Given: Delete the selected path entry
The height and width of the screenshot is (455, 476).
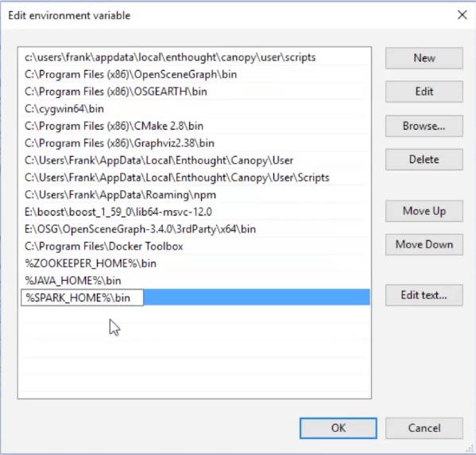Looking at the screenshot, I should (x=424, y=159).
